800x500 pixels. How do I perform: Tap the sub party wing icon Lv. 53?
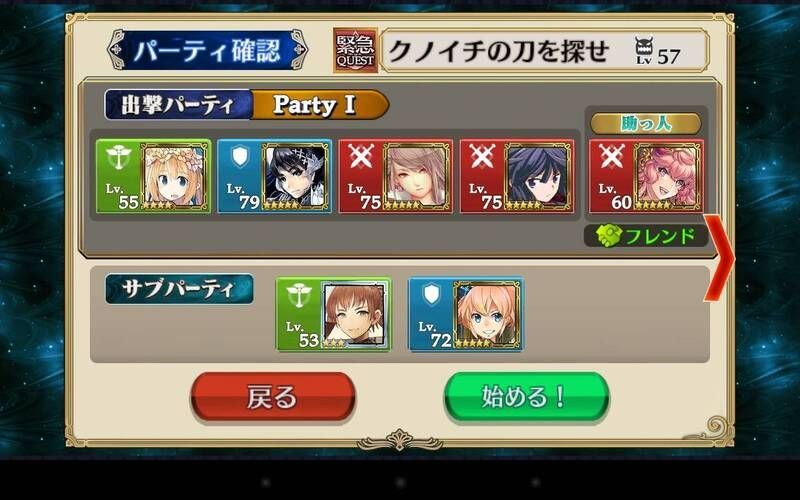(x=298, y=296)
